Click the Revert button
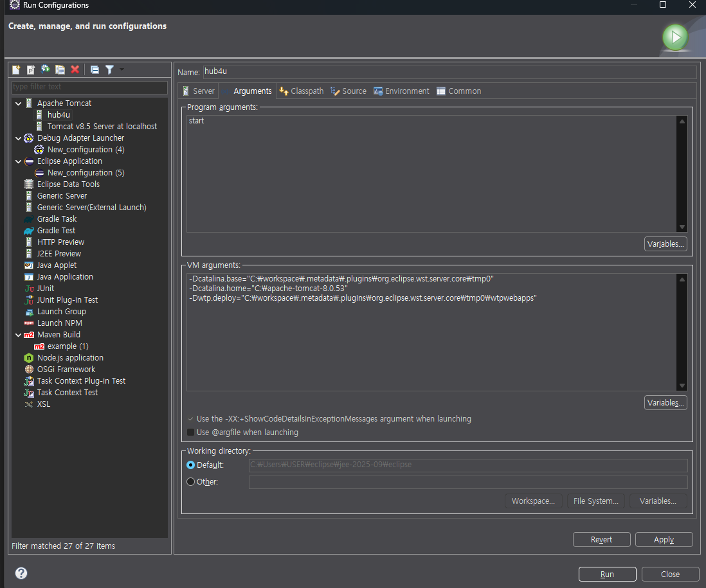The width and height of the screenshot is (706, 588). [x=601, y=539]
